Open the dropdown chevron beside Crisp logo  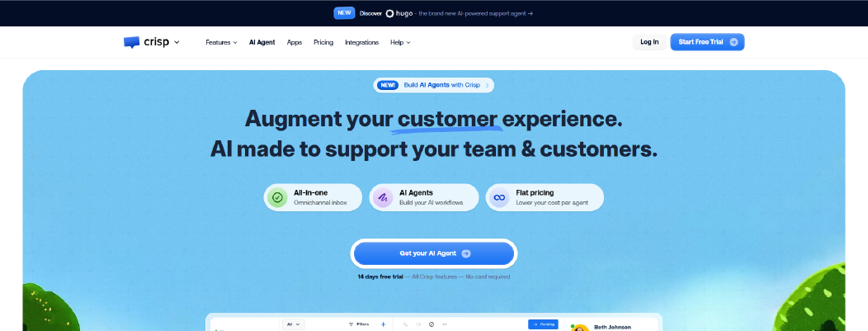(177, 42)
